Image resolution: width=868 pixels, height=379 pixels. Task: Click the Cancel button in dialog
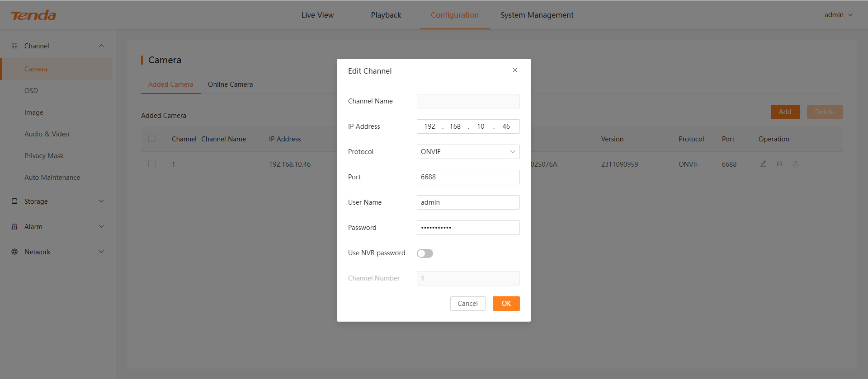coord(467,304)
